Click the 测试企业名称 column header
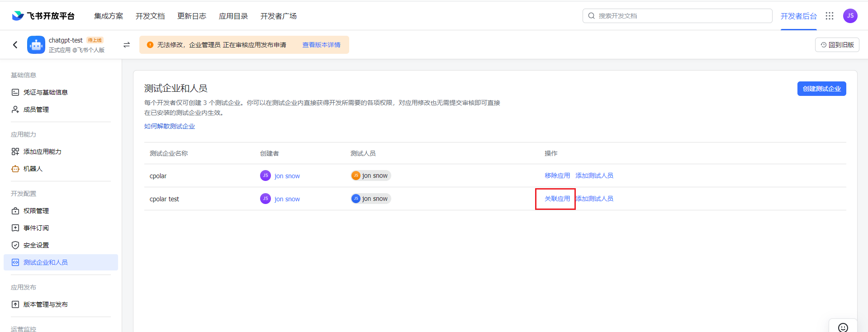This screenshot has height=332, width=868. coord(169,153)
